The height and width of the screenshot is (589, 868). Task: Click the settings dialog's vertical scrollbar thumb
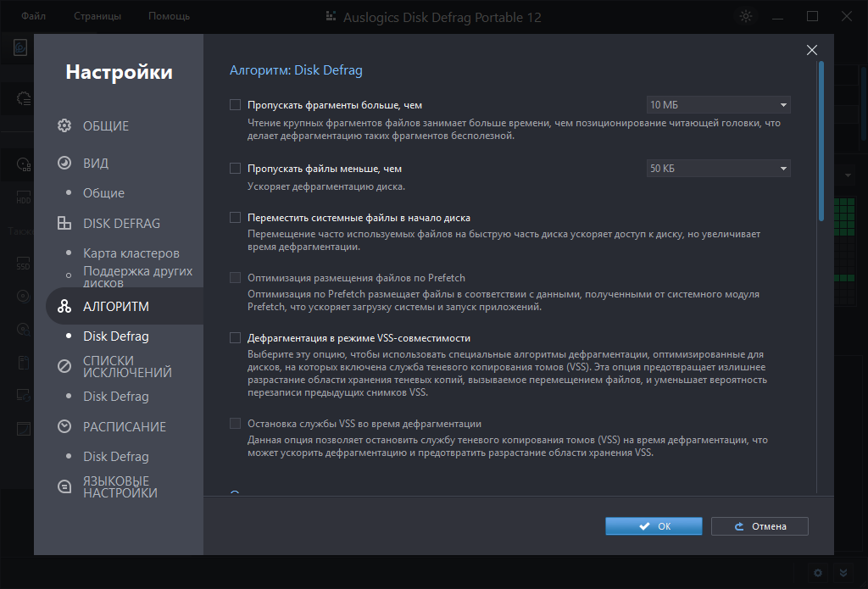[821, 142]
